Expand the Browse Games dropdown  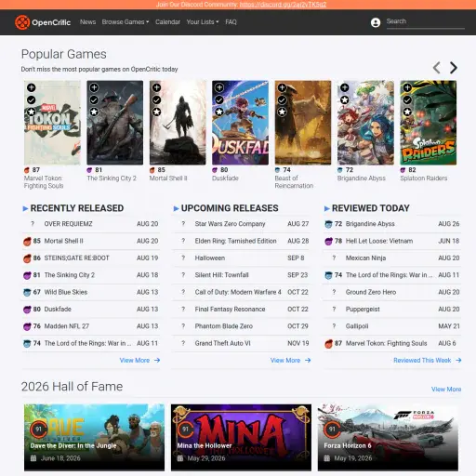pyautogui.click(x=126, y=22)
